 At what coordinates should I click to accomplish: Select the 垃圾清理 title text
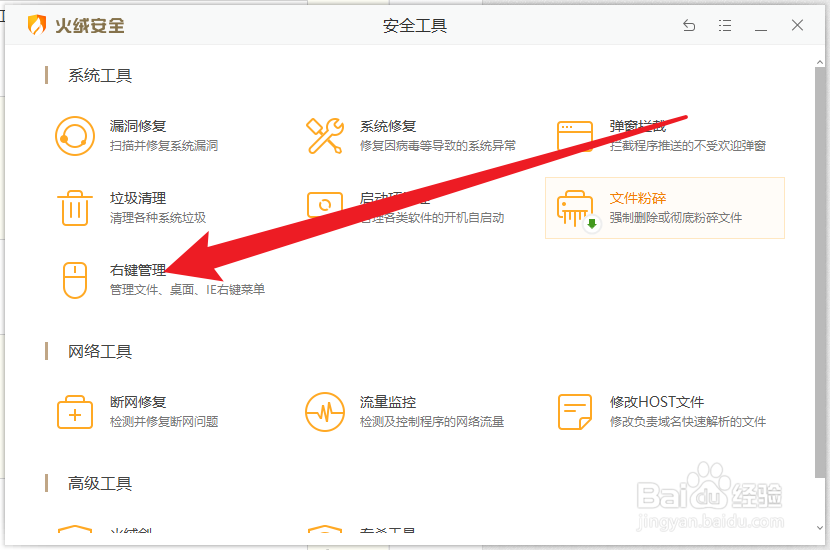(138, 198)
